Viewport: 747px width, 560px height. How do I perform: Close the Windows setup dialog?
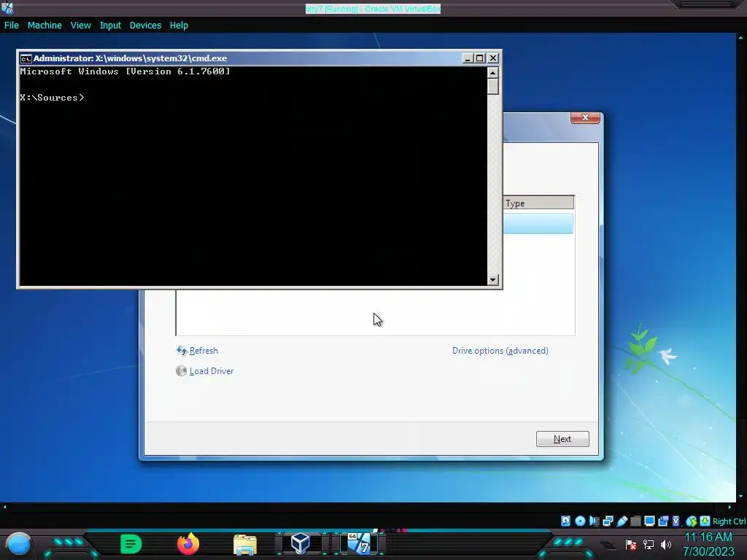coord(585,117)
